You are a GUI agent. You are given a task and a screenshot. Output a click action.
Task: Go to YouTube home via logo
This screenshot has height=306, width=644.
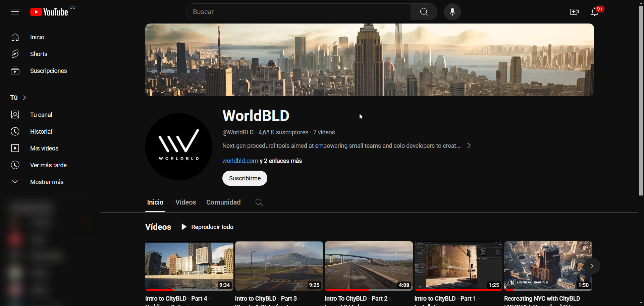tap(49, 12)
